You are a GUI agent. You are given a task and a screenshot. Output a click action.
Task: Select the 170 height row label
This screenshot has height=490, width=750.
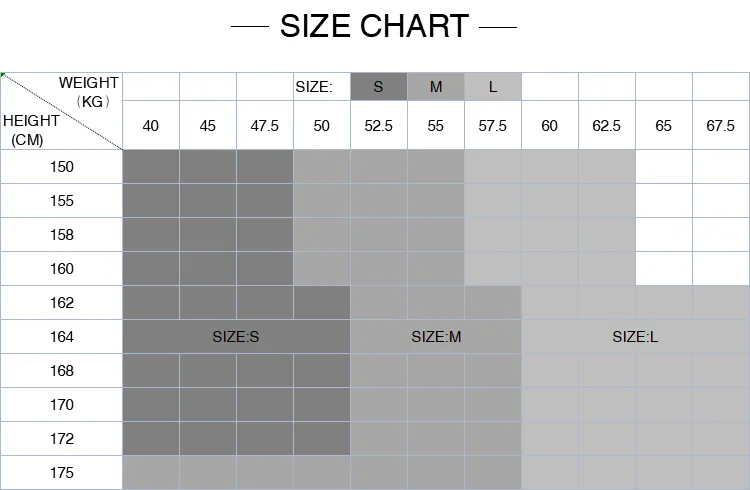click(62, 404)
